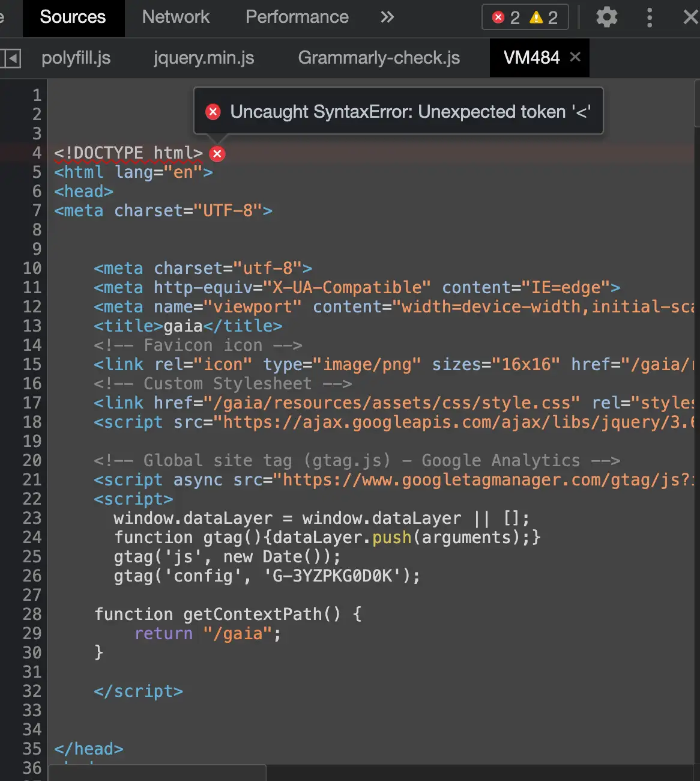Click function getContextPath() line
The image size is (700, 781).
coord(228,615)
